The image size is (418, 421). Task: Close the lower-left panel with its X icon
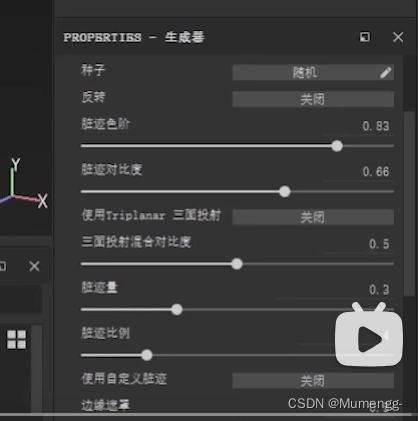34,266
